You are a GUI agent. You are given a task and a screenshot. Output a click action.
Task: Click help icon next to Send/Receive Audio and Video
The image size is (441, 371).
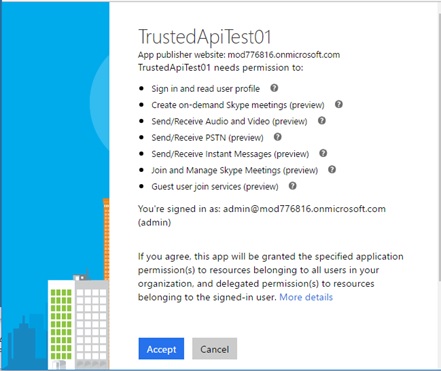(322, 121)
